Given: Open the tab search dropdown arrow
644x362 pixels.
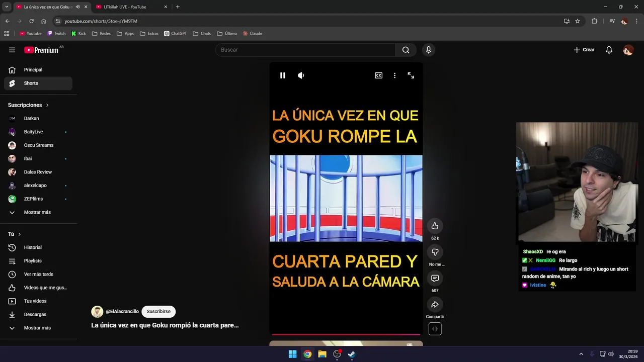Looking at the screenshot, I should point(7,7).
